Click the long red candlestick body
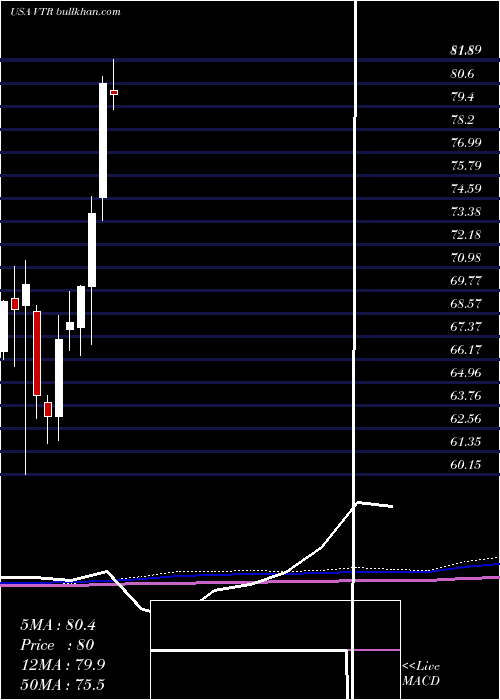The width and height of the screenshot is (500, 700). 37,353
